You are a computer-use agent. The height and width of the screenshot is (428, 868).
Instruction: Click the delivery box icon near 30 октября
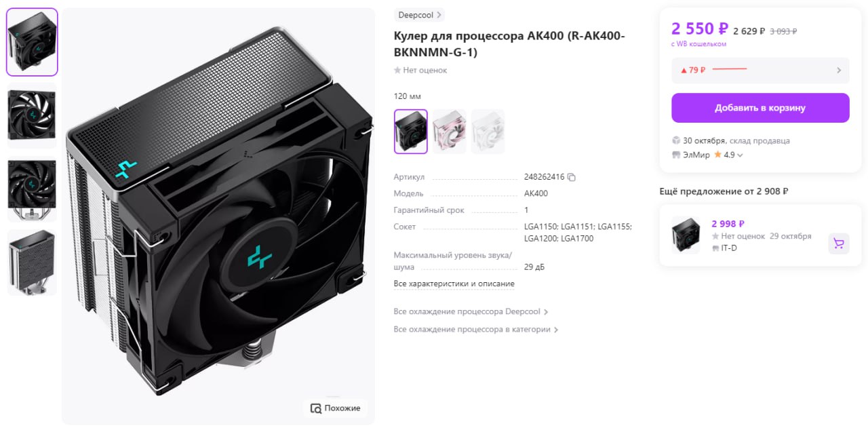pos(676,140)
